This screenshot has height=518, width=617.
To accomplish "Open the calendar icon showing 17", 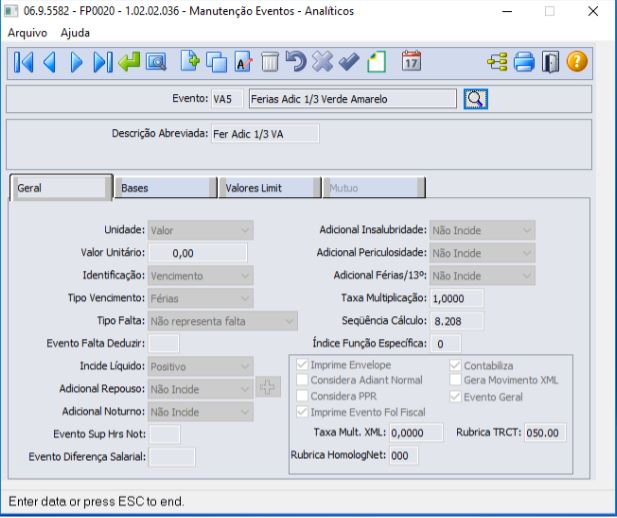I will (x=411, y=61).
